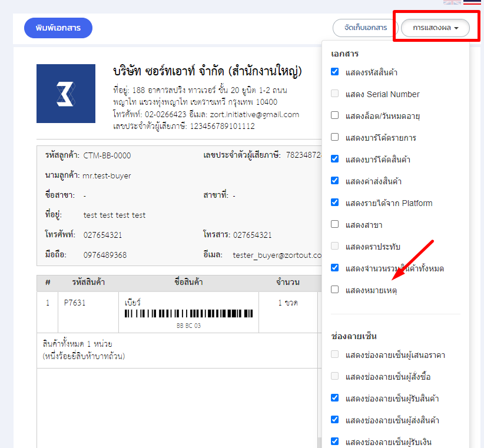Disable แสดงบาร์โค้ดสินค้า checkbox
Screen dimensions: 484x448
[x=335, y=159]
